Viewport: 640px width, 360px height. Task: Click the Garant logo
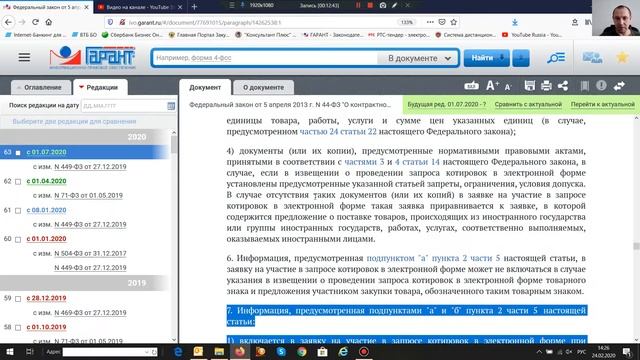[x=93, y=58]
